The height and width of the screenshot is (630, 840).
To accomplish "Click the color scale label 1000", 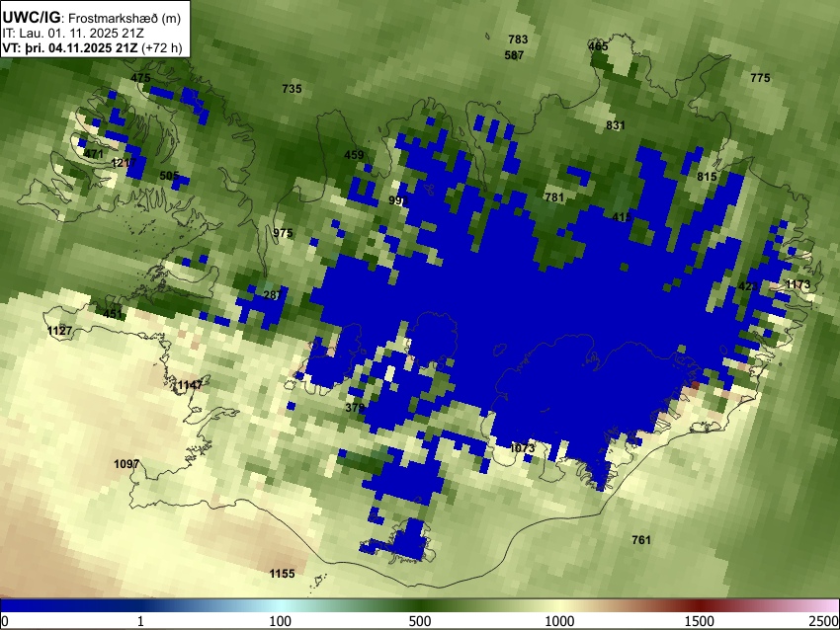I will pyautogui.click(x=559, y=621).
